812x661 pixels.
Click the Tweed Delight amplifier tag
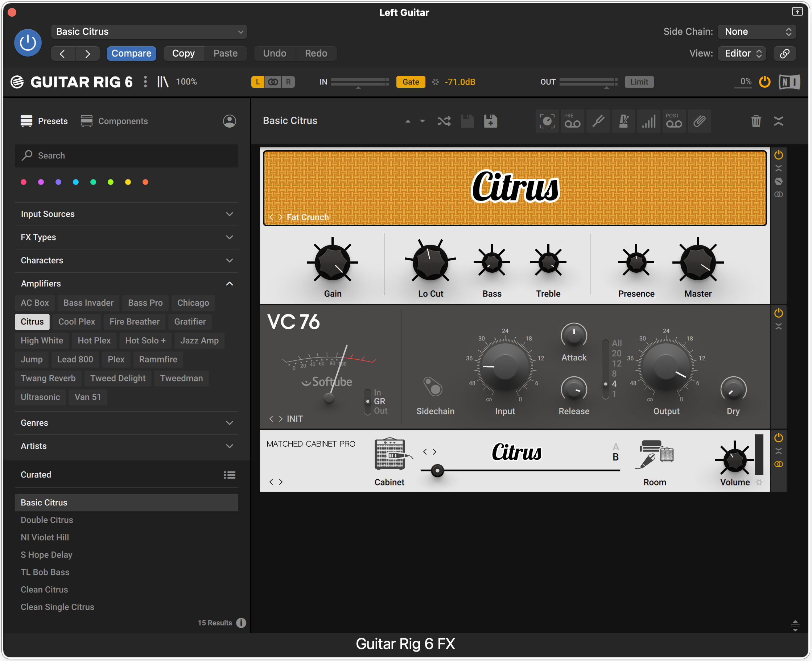(x=118, y=378)
